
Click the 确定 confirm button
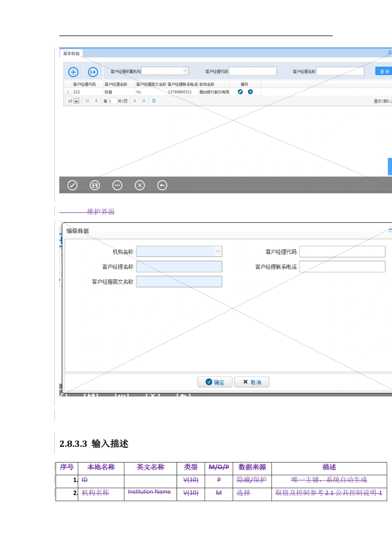tap(215, 382)
